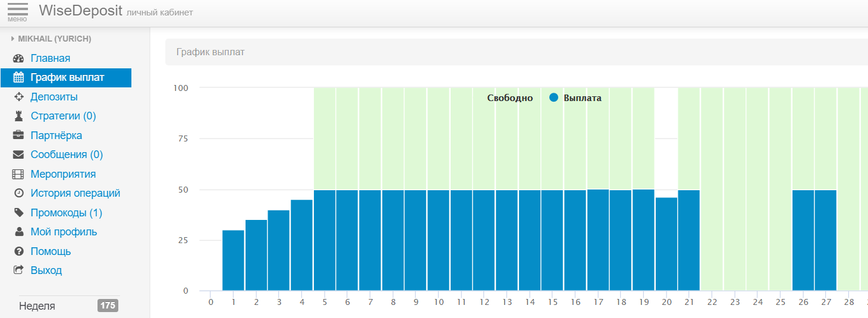
Task: Click the envelope icon for Сообщения
Action: [x=18, y=155]
